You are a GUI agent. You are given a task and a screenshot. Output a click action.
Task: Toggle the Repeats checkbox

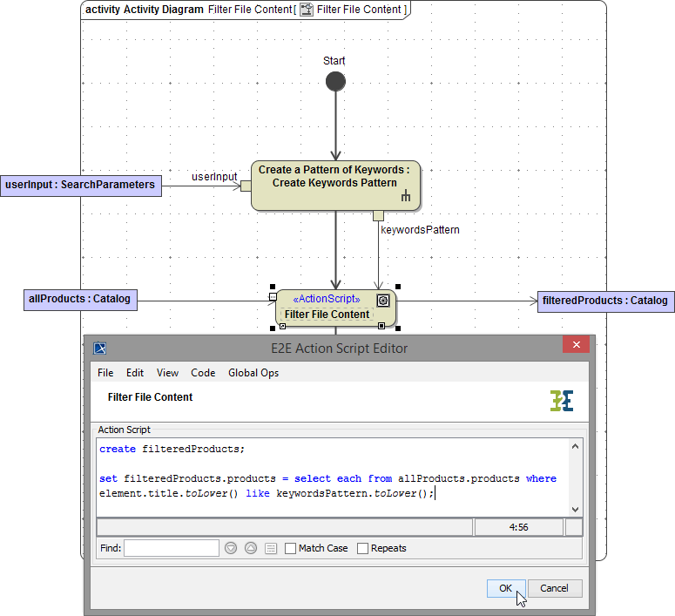click(362, 548)
